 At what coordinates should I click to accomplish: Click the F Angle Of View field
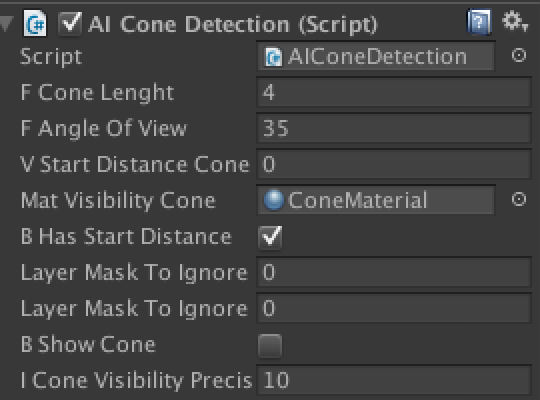click(x=394, y=128)
